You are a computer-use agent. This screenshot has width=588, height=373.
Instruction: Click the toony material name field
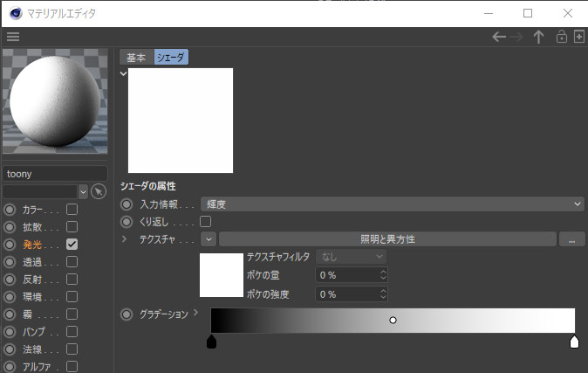pos(55,174)
